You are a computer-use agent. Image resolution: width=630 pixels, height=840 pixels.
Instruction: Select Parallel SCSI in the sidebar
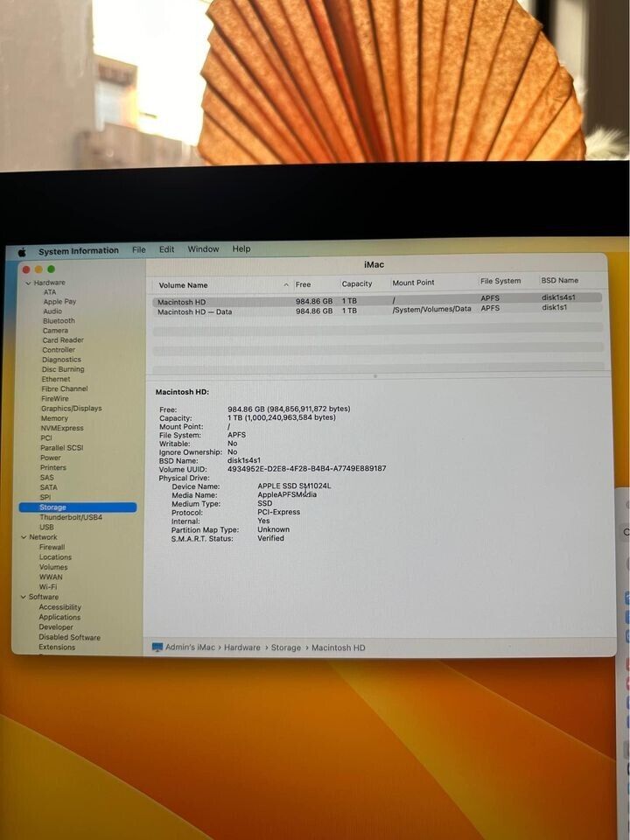click(x=62, y=448)
